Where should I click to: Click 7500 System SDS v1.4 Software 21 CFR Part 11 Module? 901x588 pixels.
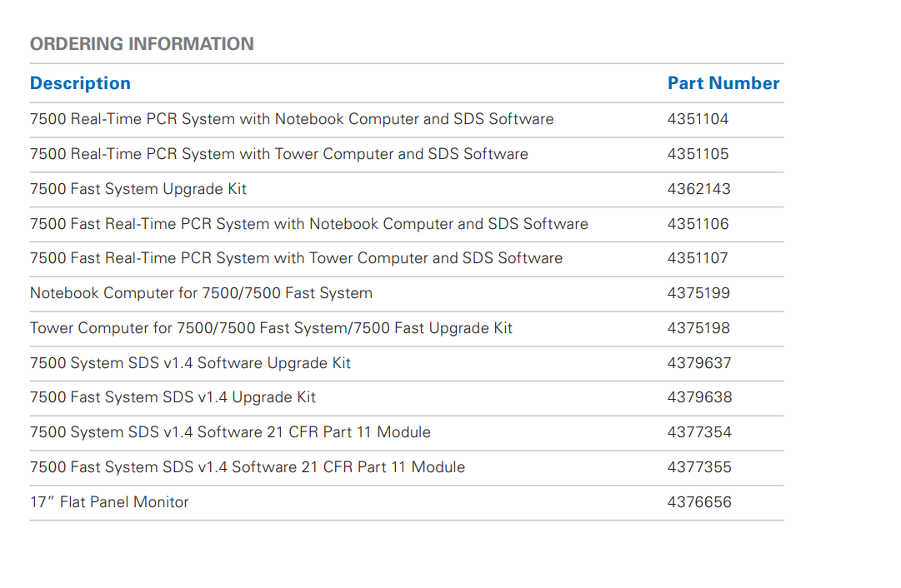[230, 431]
